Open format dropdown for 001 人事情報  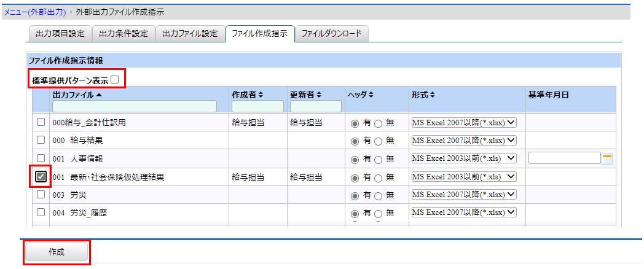point(464,158)
